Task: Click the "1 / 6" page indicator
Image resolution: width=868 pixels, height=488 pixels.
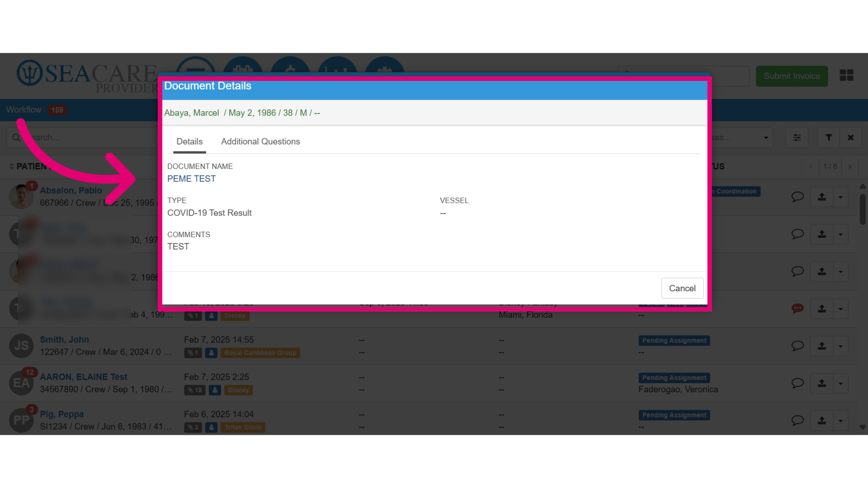Action: 830,167
